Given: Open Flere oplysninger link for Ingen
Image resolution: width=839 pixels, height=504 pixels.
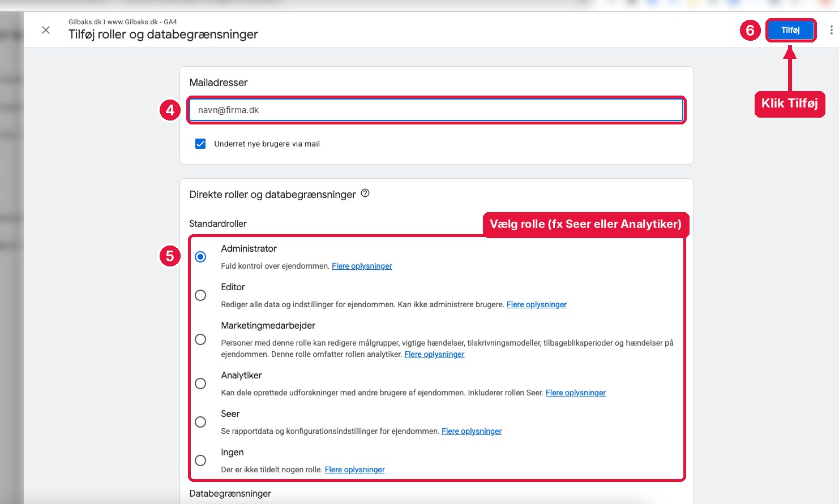Looking at the screenshot, I should (355, 469).
